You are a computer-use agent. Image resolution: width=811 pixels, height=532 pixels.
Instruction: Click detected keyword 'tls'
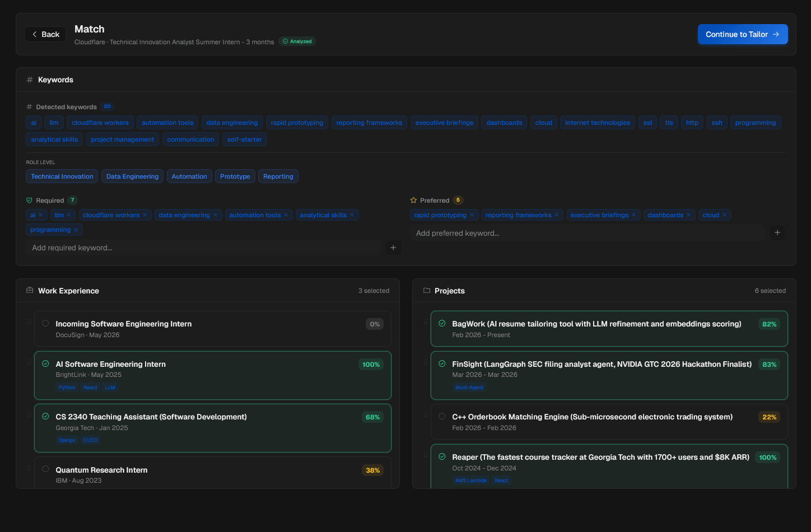[x=669, y=123]
